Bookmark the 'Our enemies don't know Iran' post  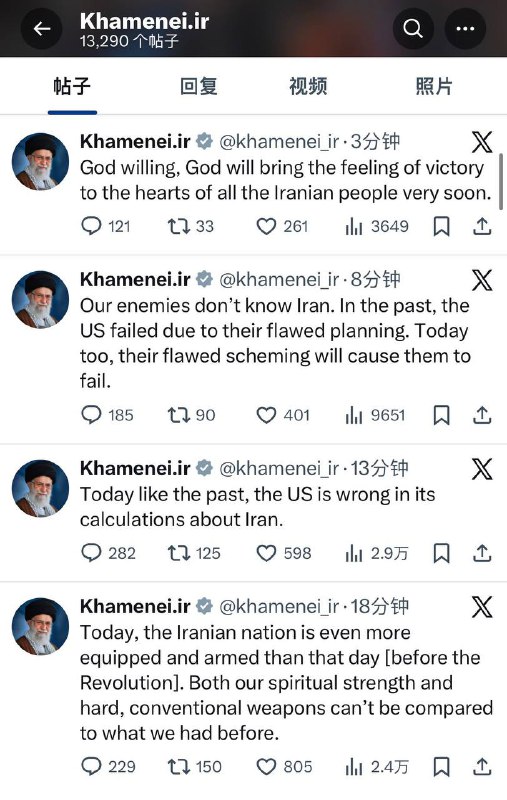[x=441, y=415]
